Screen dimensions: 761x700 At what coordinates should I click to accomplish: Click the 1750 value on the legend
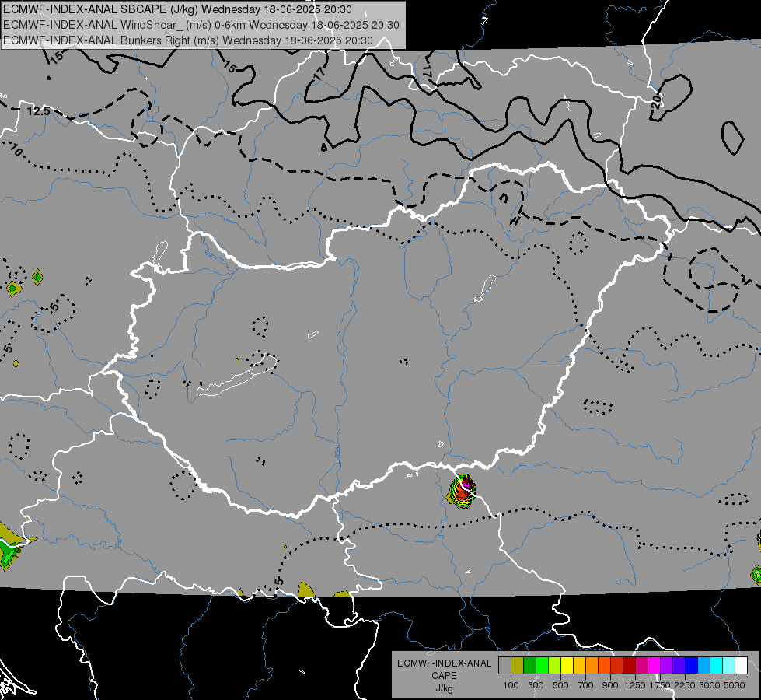tap(660, 685)
